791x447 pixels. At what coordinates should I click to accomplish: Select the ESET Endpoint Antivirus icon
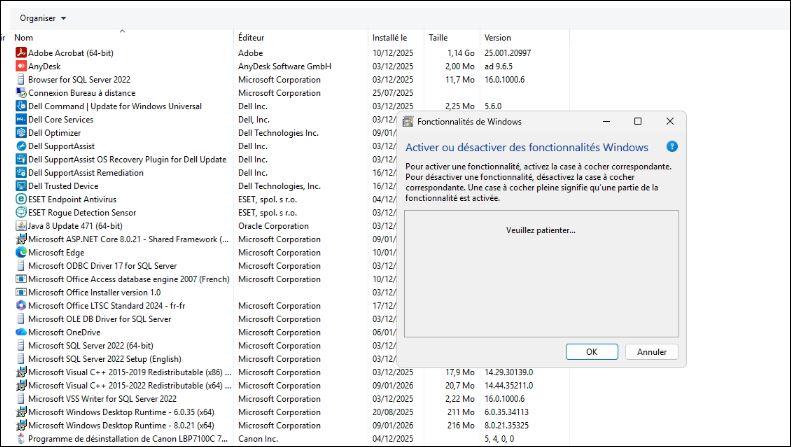pyautogui.click(x=20, y=199)
